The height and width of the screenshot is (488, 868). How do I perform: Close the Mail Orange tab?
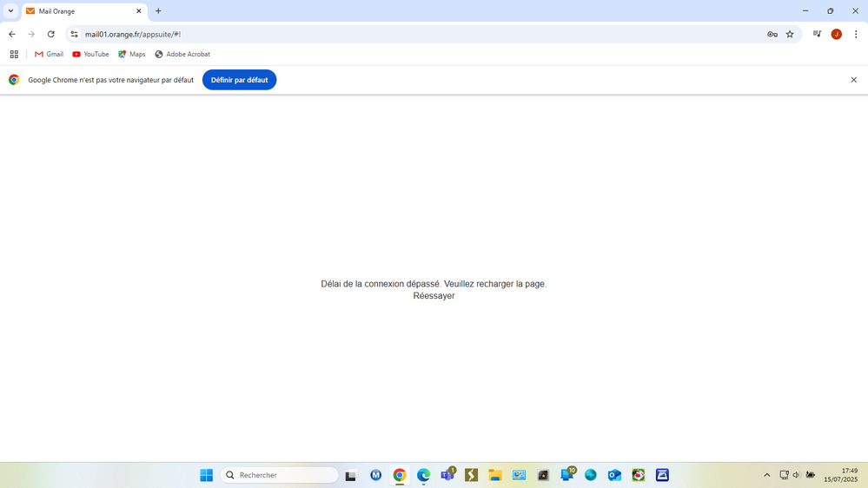tap(139, 11)
